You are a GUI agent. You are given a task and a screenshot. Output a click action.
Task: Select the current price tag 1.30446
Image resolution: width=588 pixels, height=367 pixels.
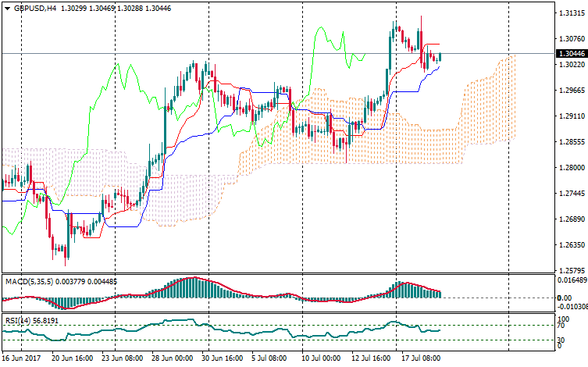[x=570, y=54]
